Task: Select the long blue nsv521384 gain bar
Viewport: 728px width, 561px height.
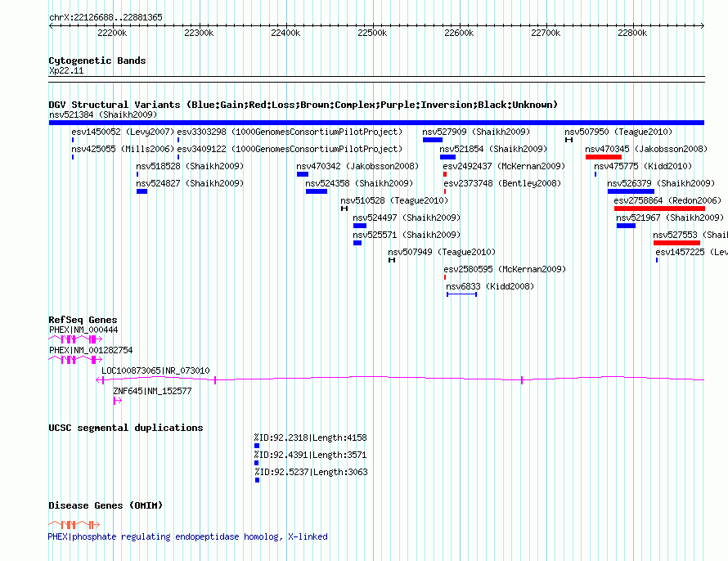Action: [x=376, y=123]
